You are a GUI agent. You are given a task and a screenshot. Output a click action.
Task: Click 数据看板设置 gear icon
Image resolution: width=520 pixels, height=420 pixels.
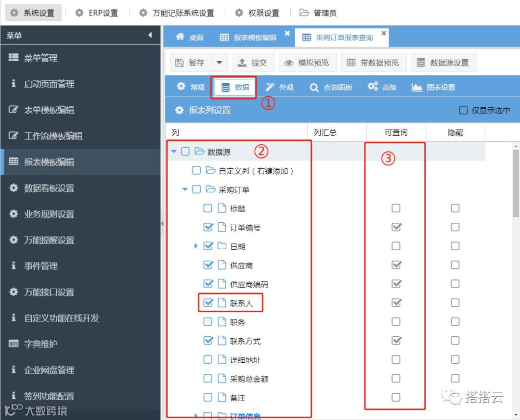[x=13, y=188]
